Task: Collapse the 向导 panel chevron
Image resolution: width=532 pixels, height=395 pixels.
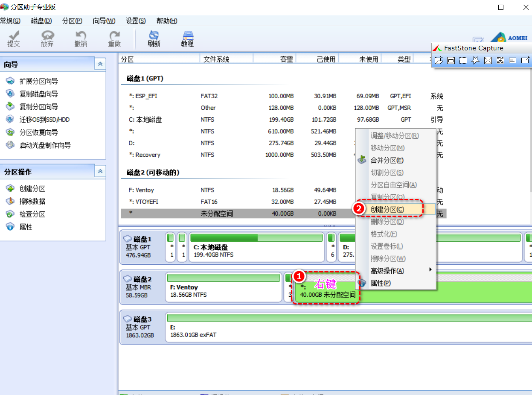Action: (x=100, y=64)
